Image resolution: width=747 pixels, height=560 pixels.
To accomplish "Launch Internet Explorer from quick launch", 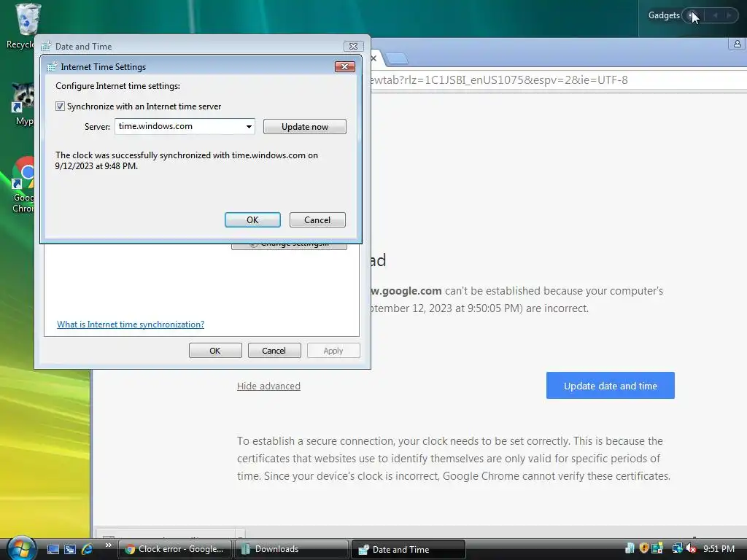I will point(88,549).
